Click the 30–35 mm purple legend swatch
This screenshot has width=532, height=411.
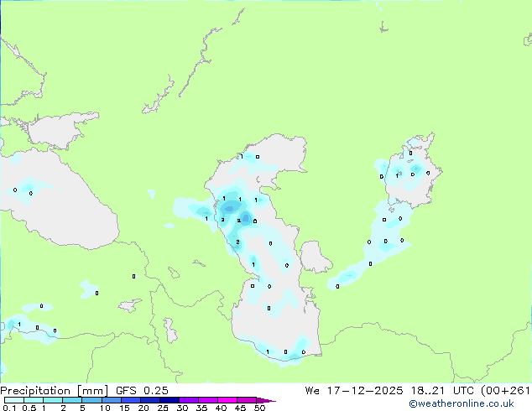click(189, 400)
